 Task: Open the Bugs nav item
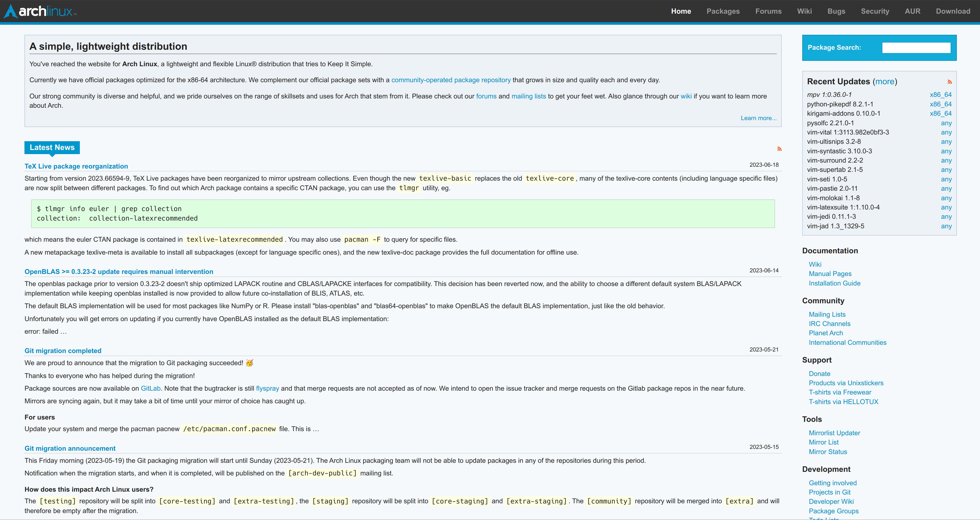coord(836,11)
